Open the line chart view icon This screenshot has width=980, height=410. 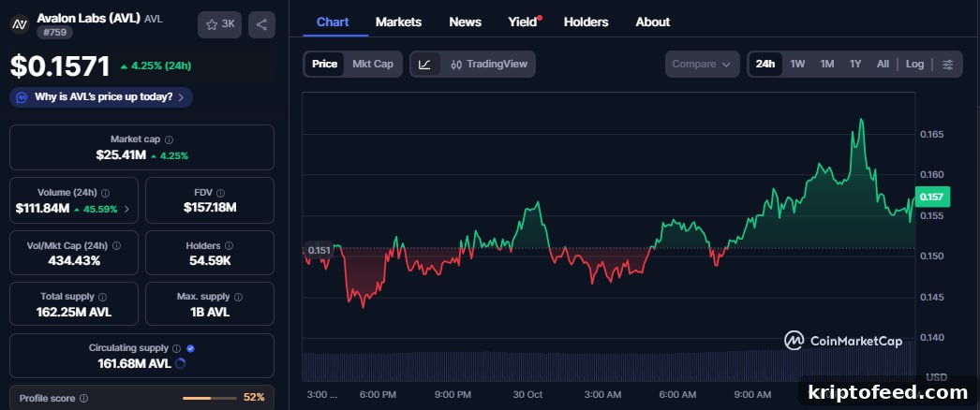pos(425,65)
